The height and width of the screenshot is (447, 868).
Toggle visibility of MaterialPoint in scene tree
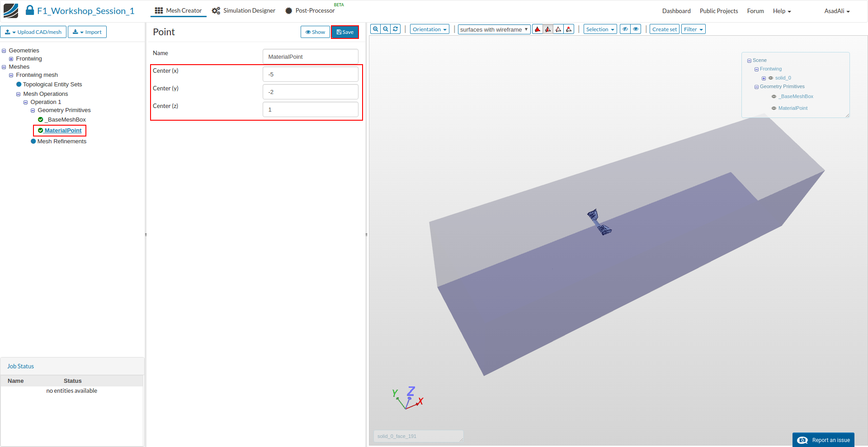[774, 108]
